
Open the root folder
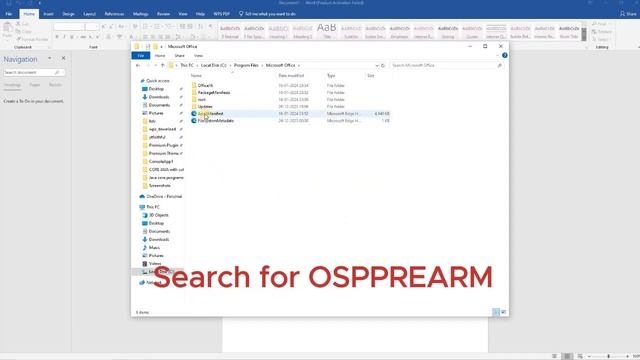tap(201, 100)
